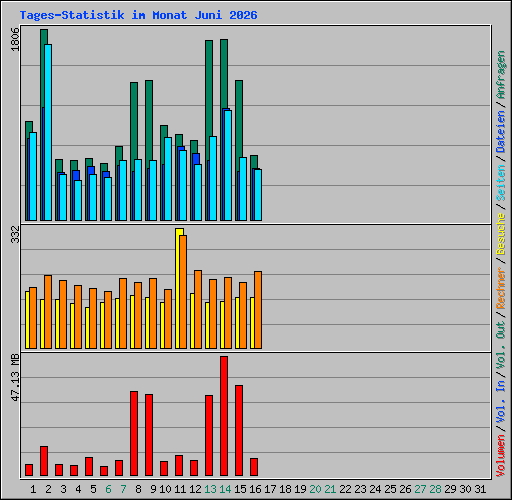Click day label '1' on the x-axis

[33, 489]
